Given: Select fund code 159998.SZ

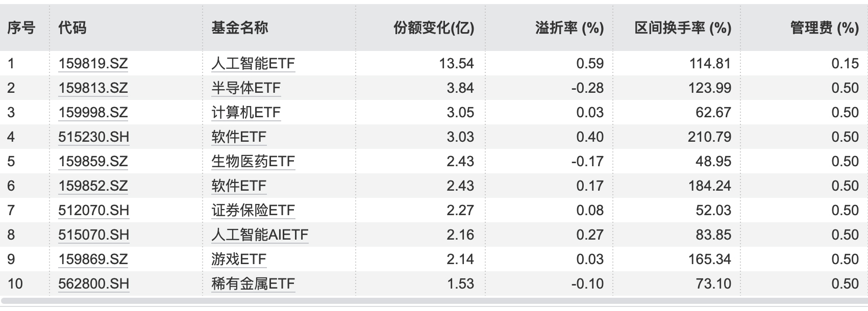Looking at the screenshot, I should 93,112.
